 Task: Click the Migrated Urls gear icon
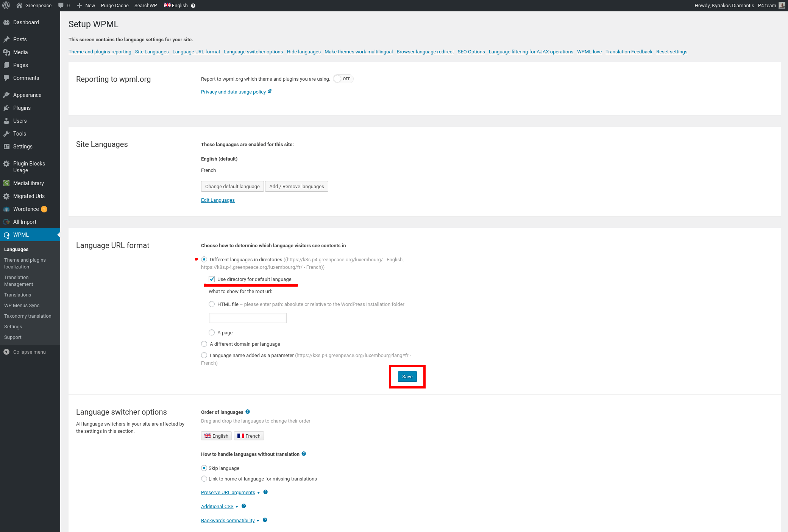pyautogui.click(x=6, y=196)
